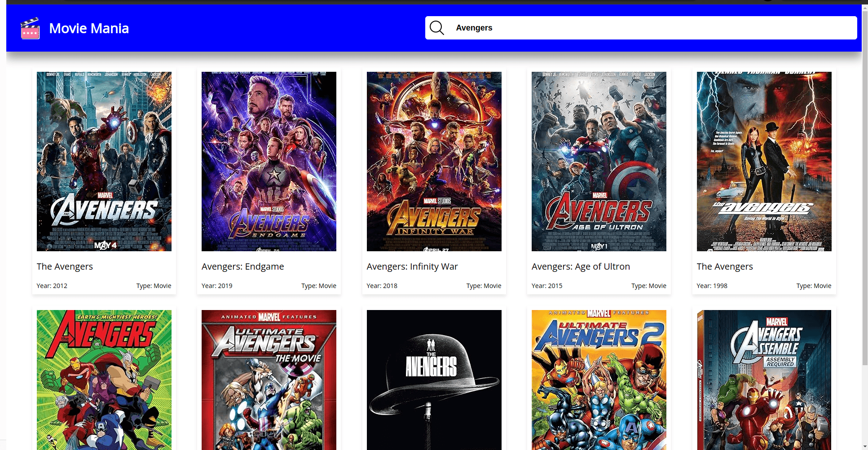Click 'Type: Movie' under Age of Ultron
Screen dimensions: 868x450
649,286
